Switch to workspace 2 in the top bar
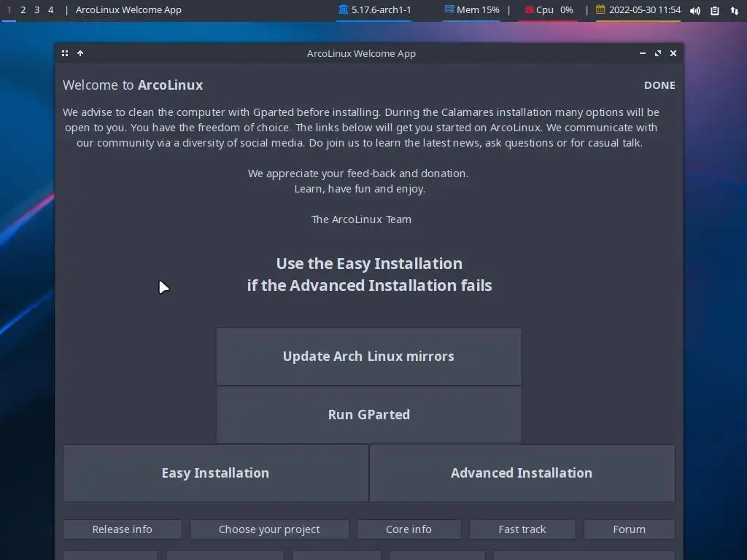This screenshot has height=560, width=747. pos(23,10)
